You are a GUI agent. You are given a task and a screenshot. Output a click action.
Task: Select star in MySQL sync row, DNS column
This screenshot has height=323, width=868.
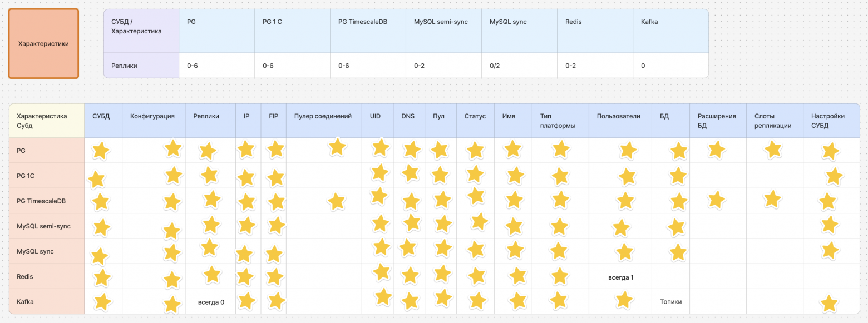click(407, 247)
